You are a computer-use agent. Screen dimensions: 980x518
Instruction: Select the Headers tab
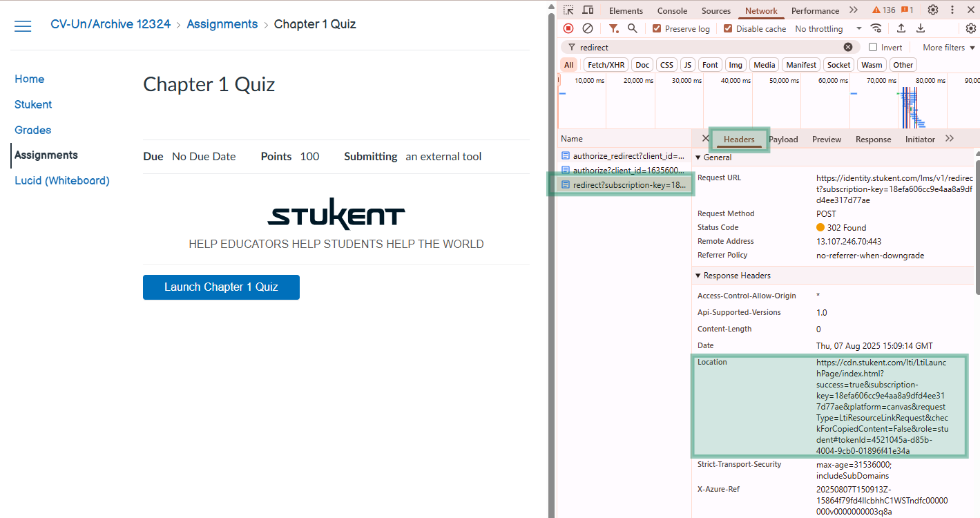[x=739, y=139]
